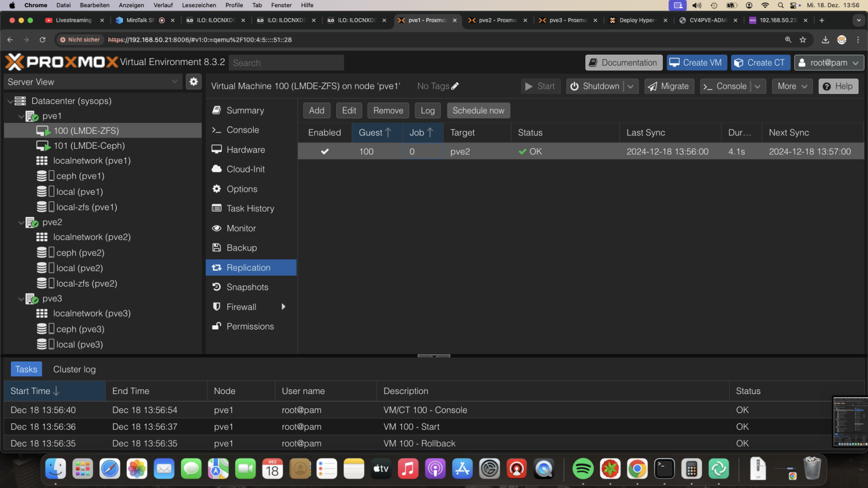The height and width of the screenshot is (488, 868).
Task: Open Chrome downloads icon
Action: 825,40
